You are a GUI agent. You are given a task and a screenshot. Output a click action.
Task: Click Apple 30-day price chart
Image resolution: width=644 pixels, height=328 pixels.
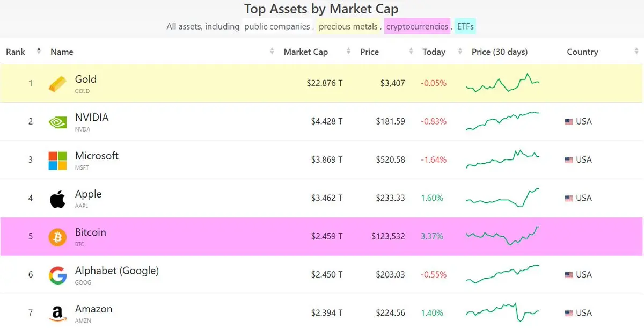pyautogui.click(x=503, y=198)
